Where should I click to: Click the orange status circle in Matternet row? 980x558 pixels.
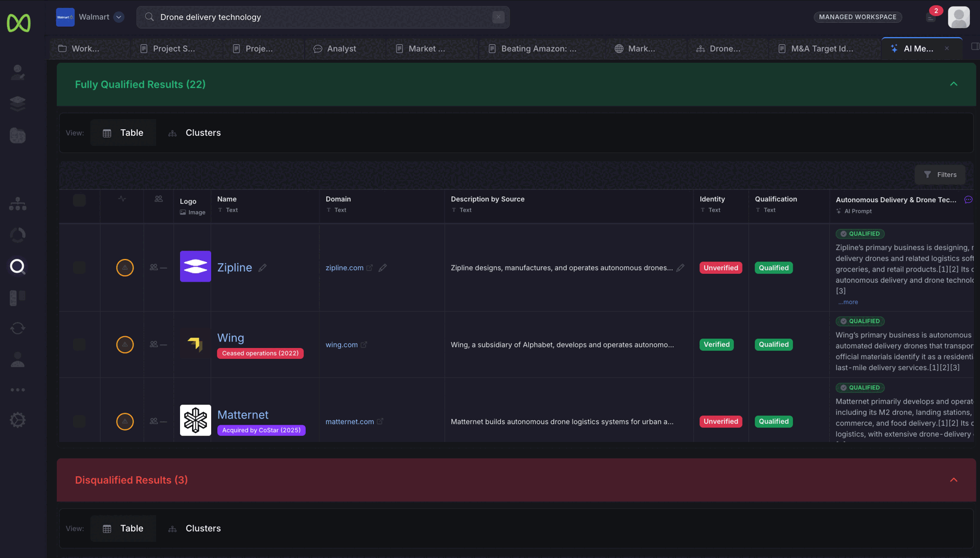[x=125, y=422]
